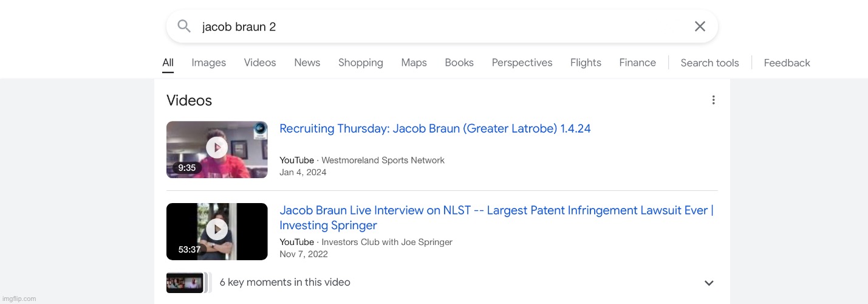Play the Jacob Braun Live Interview thumbnail
Image resolution: width=868 pixels, height=304 pixels.
[217, 231]
